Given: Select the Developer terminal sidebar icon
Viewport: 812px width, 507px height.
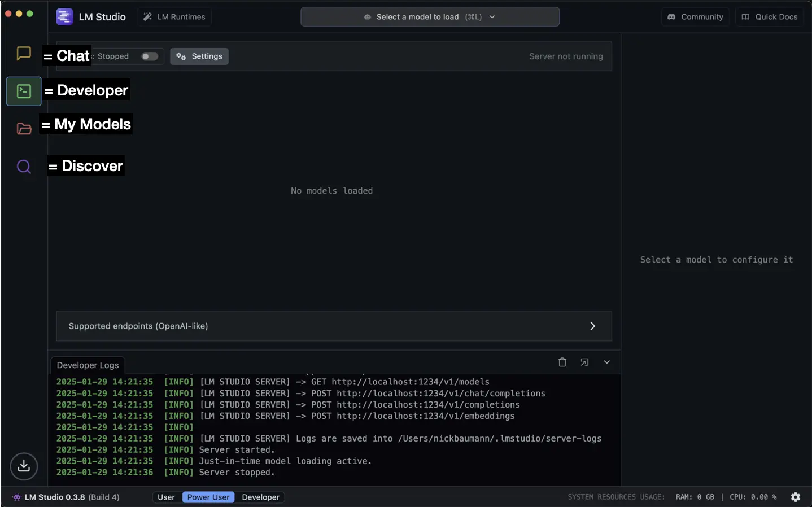Looking at the screenshot, I should (24, 91).
